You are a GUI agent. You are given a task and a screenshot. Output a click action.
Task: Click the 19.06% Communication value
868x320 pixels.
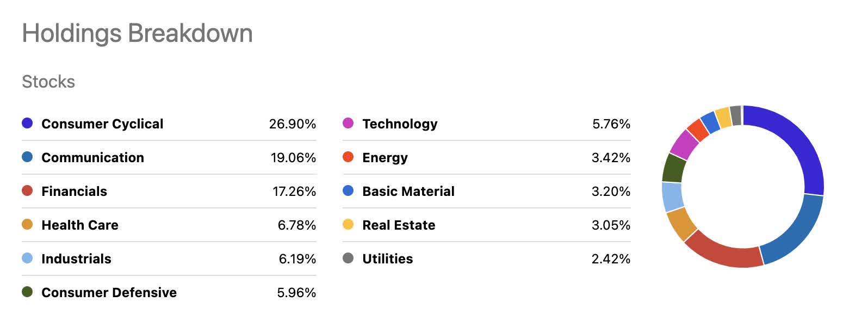[293, 158]
